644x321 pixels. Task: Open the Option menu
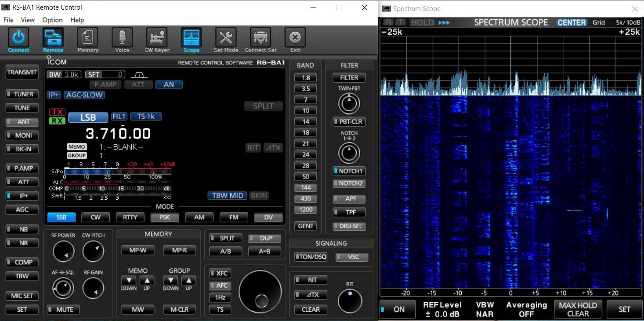pos(52,20)
